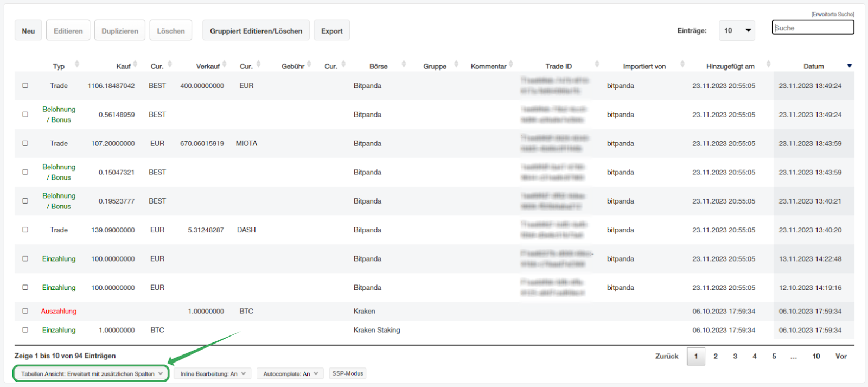Click the Löschen button
868x387 pixels.
point(171,30)
